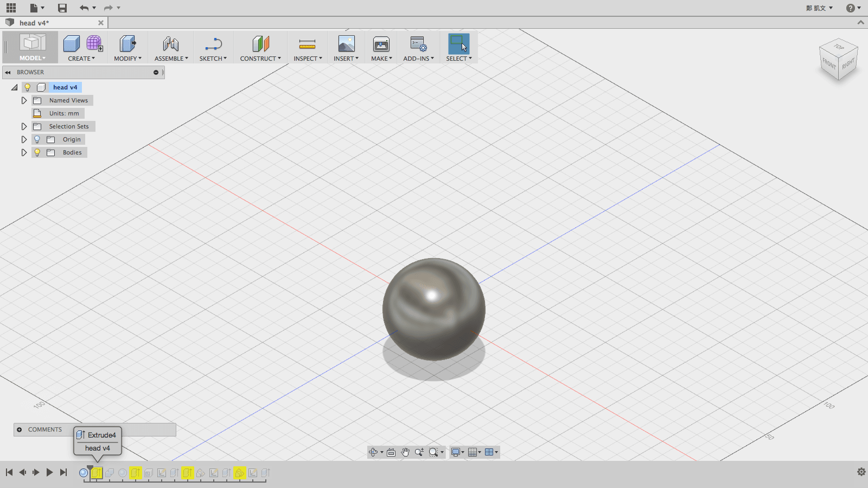Image resolution: width=868 pixels, height=488 pixels.
Task: Click the Look At icon
Action: [391, 452]
